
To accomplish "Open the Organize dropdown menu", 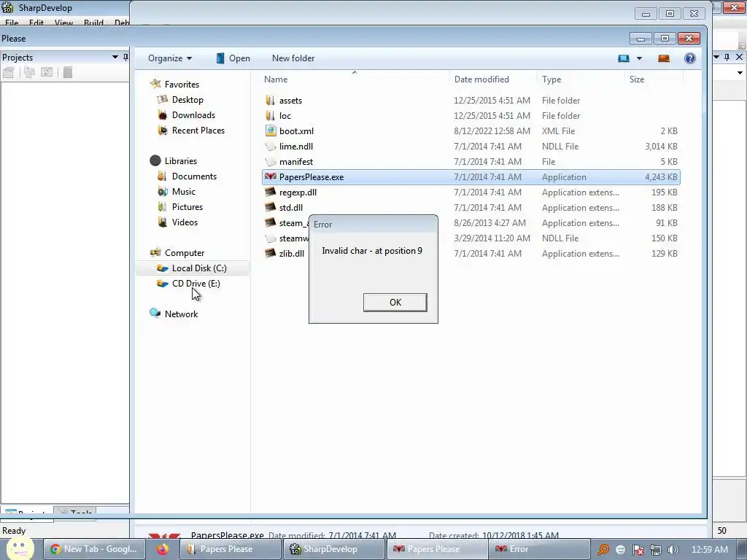I will 169,58.
